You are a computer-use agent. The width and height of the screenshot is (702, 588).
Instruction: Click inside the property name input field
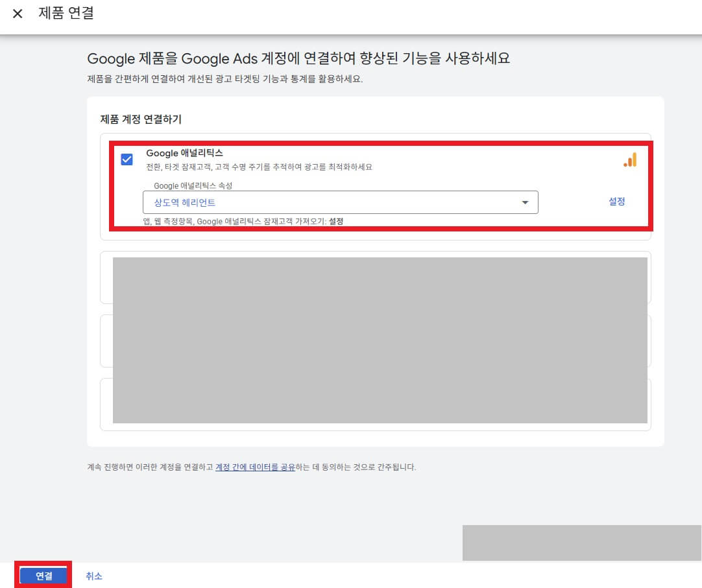(x=292, y=202)
